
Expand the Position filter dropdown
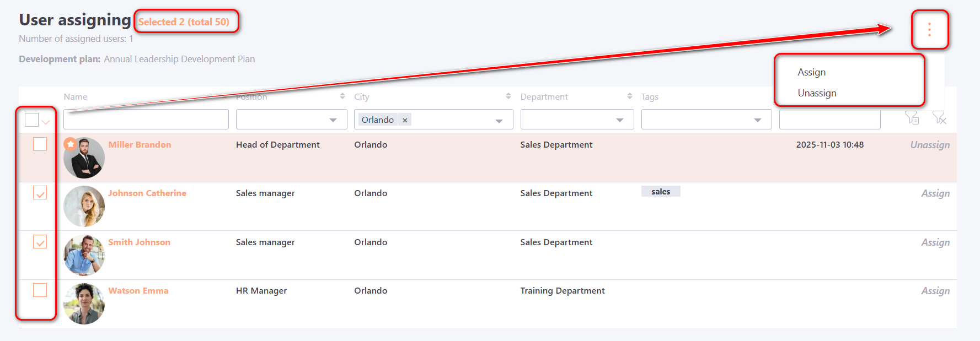tap(333, 120)
